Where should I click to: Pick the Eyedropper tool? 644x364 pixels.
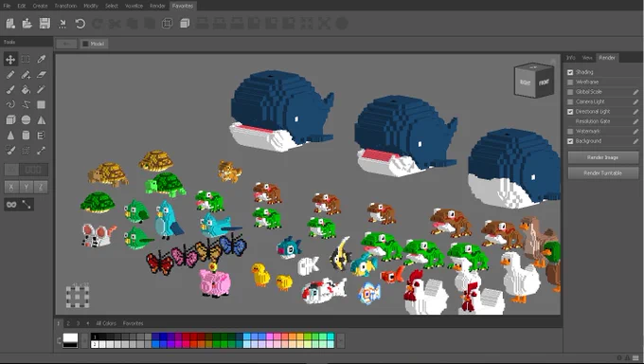41,59
